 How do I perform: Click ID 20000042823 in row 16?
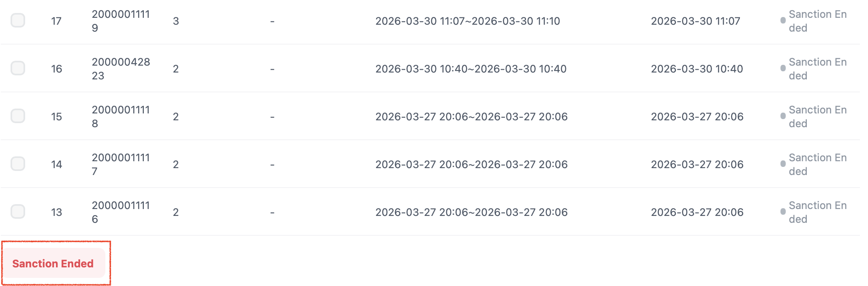[x=120, y=69]
